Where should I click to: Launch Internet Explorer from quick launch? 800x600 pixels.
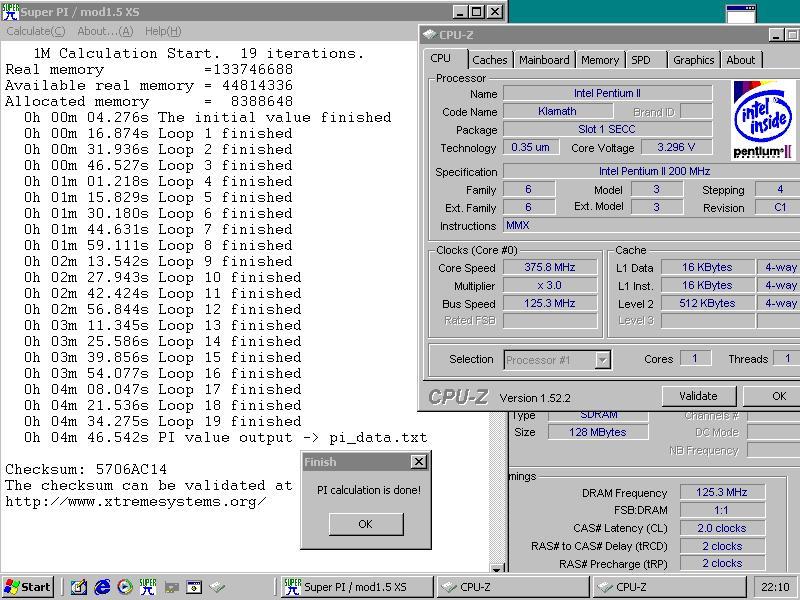click(102, 587)
